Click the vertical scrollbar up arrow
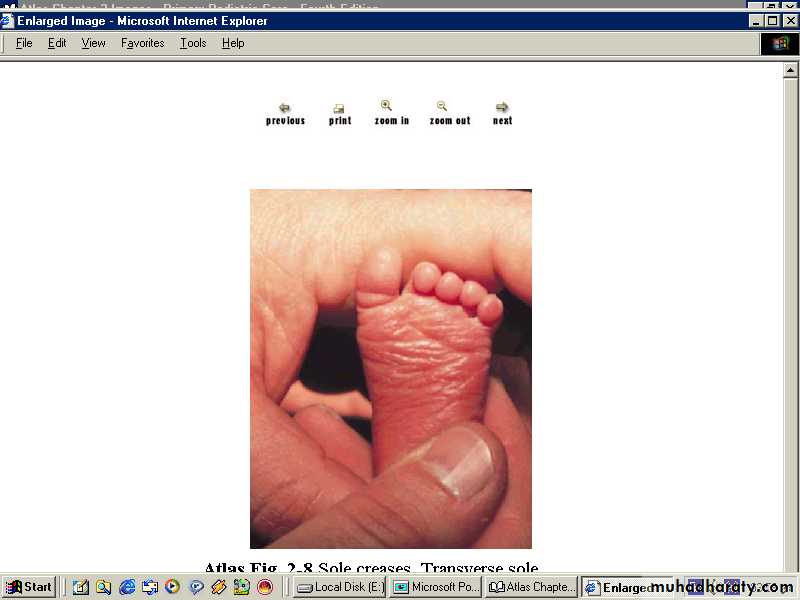Screen dimensions: 800x600 pyautogui.click(x=791, y=68)
